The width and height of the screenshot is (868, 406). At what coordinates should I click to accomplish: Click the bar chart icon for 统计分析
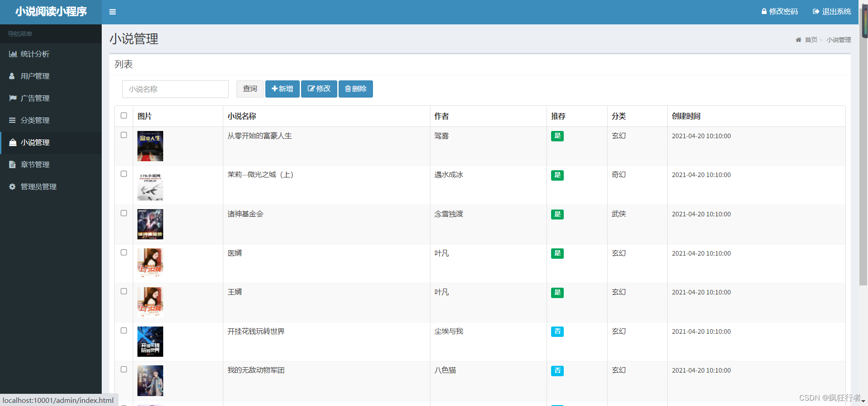coord(13,54)
